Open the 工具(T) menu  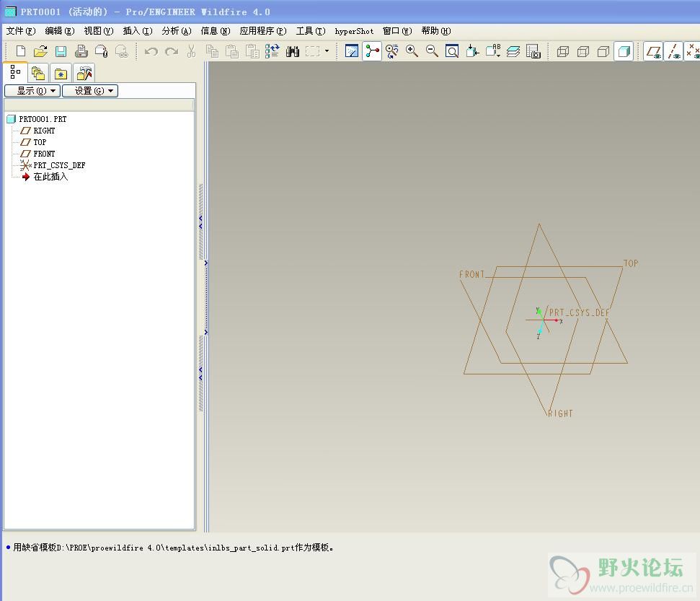(x=310, y=31)
